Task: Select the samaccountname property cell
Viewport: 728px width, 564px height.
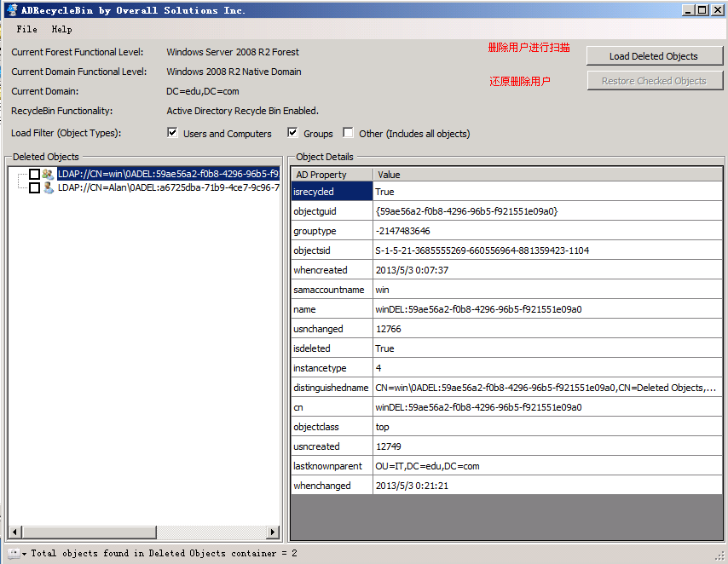Action: click(332, 289)
